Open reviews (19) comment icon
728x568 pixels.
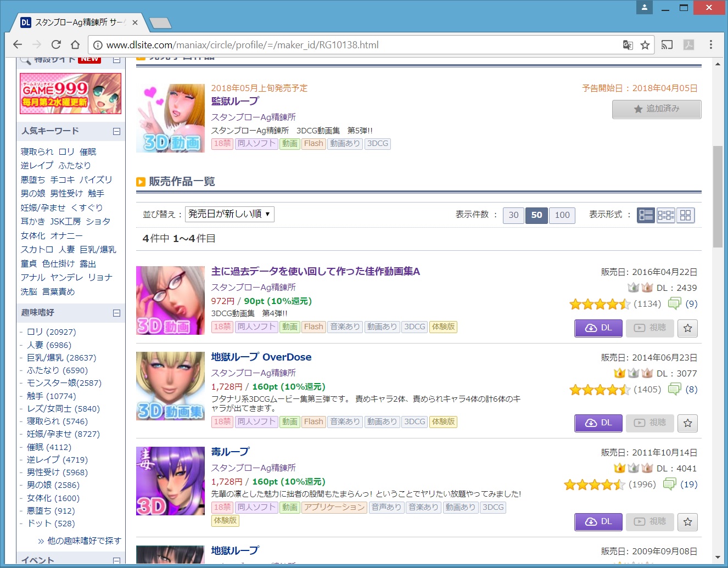click(x=669, y=484)
